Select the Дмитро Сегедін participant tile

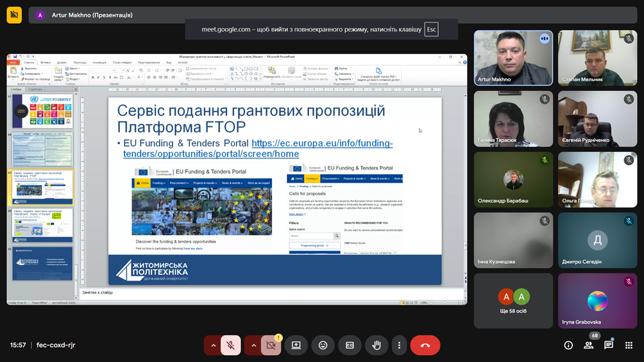click(x=597, y=240)
